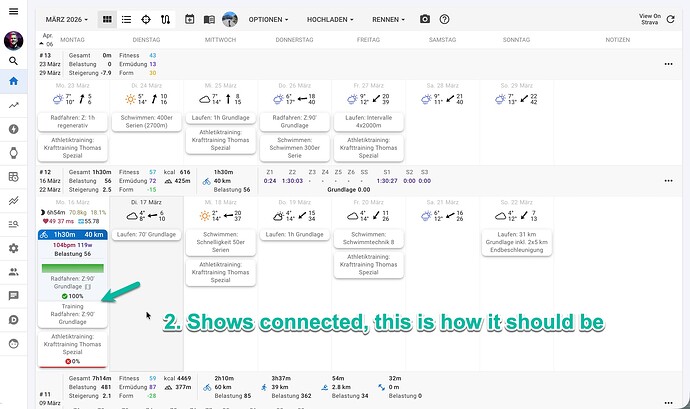
Task: Click the camera screenshot icon in toolbar
Action: click(425, 19)
